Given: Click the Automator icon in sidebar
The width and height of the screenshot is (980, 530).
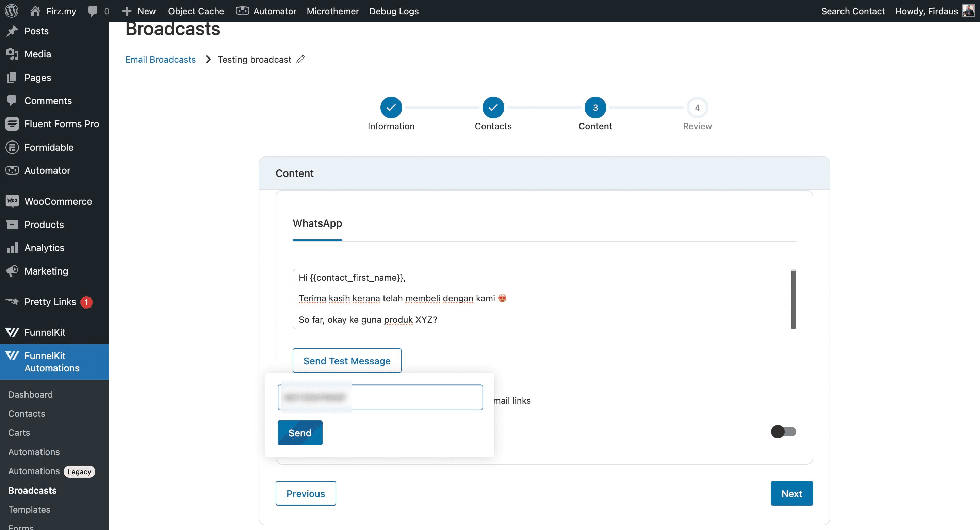Looking at the screenshot, I should 12,170.
